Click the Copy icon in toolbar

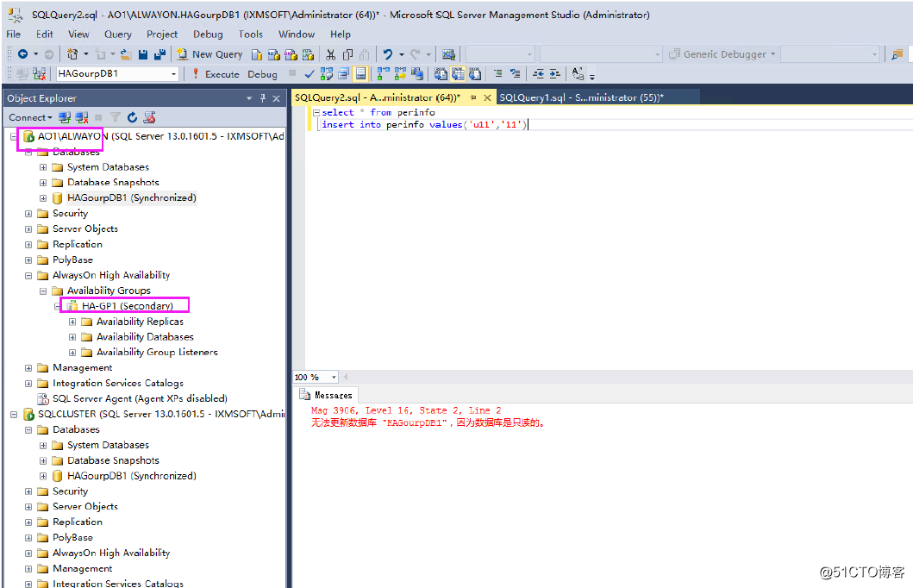(x=347, y=54)
